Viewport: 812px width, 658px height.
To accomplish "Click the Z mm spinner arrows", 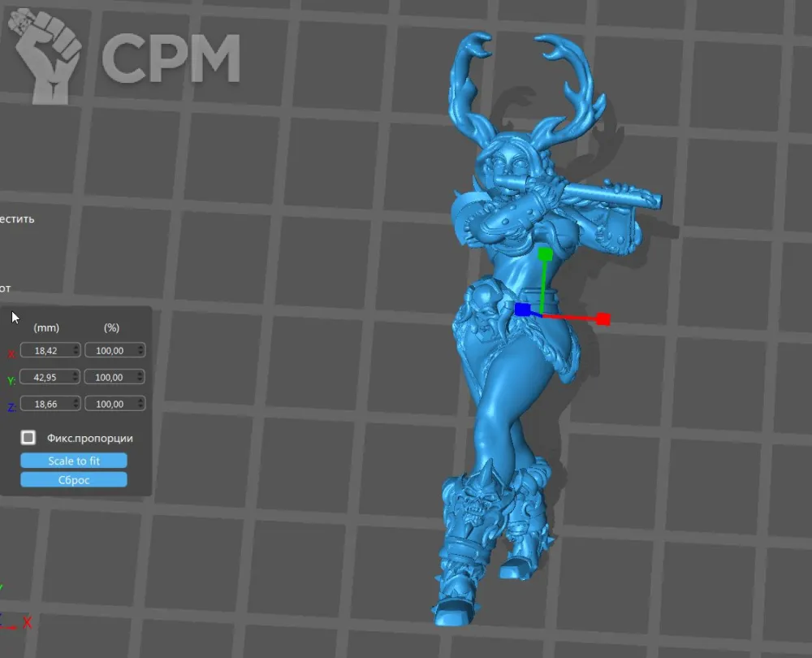I will (x=76, y=404).
